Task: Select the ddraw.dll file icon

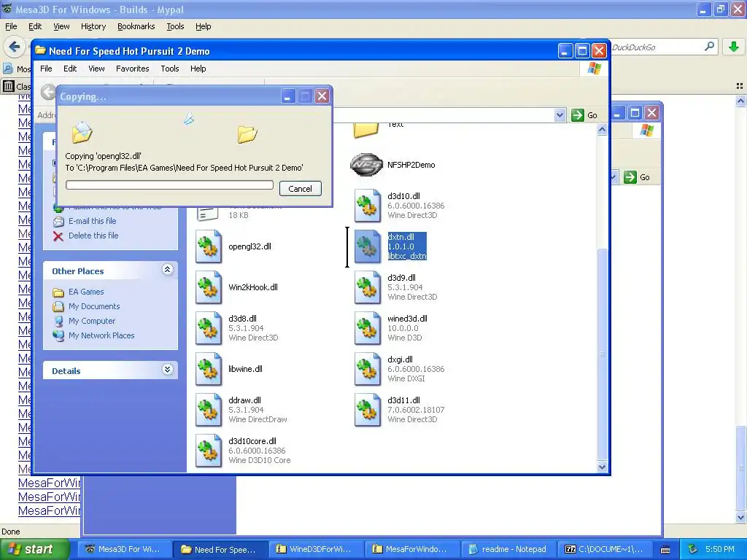Action: 209,410
